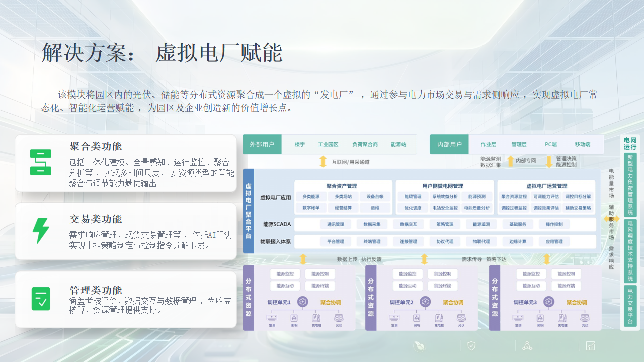Image resolution: width=644 pixels, height=362 pixels.
Task: Click 协议代理 in the 物联接入体系 row
Action: pyautogui.click(x=445, y=242)
